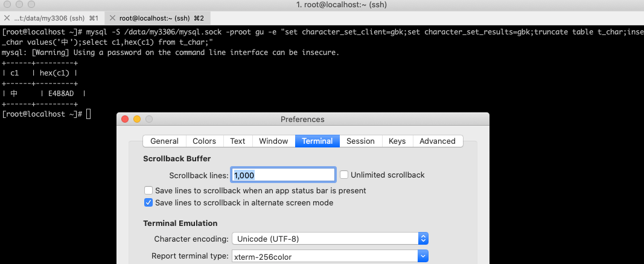
Task: Close the data/my3306 ssh tab
Action: 5,18
